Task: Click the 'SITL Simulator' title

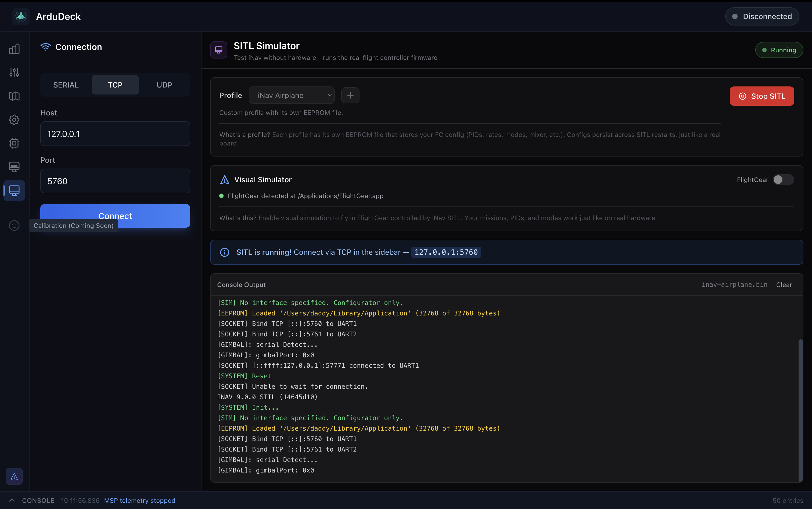Action: click(267, 46)
